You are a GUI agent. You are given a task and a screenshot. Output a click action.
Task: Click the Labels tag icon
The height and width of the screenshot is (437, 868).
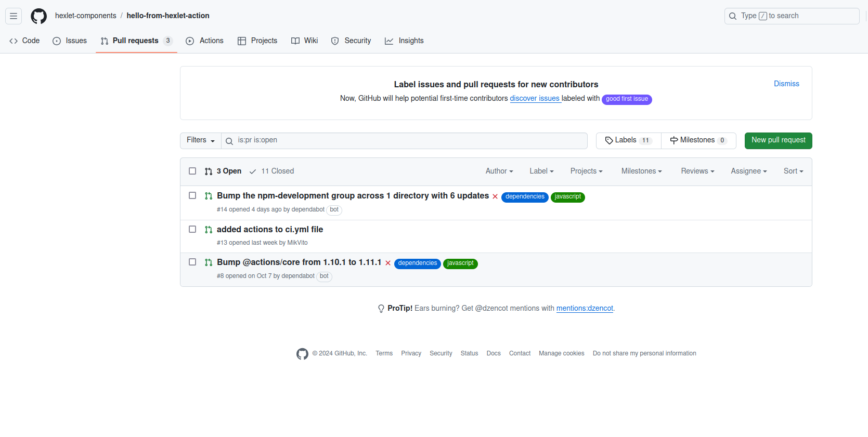pyautogui.click(x=609, y=140)
